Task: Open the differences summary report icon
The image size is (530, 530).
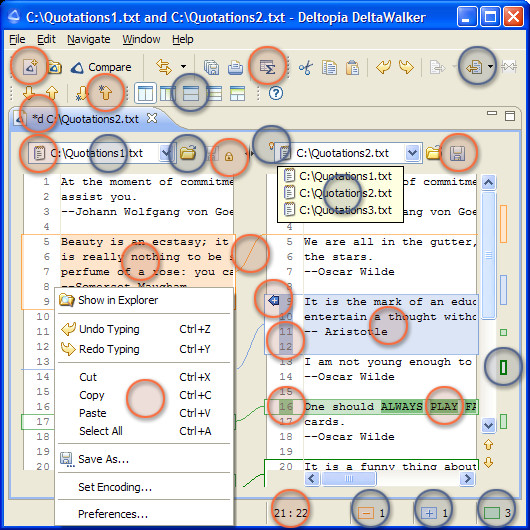Action: pyautogui.click(x=267, y=67)
